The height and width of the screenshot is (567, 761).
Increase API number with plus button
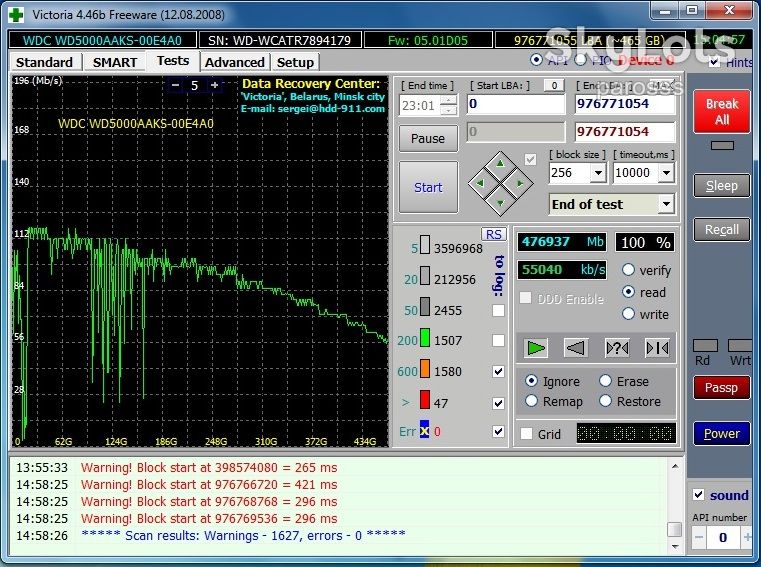[746, 537]
